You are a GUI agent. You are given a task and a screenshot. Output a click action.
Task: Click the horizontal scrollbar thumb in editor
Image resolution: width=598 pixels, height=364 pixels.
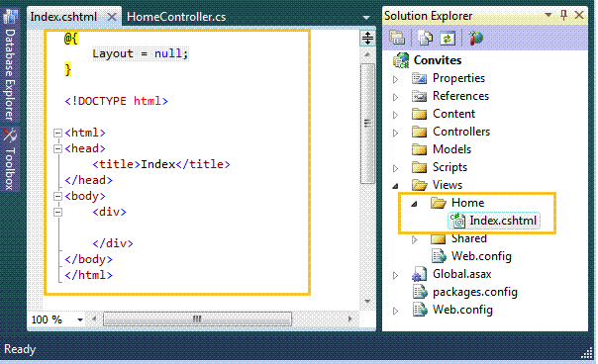pyautogui.click(x=197, y=319)
